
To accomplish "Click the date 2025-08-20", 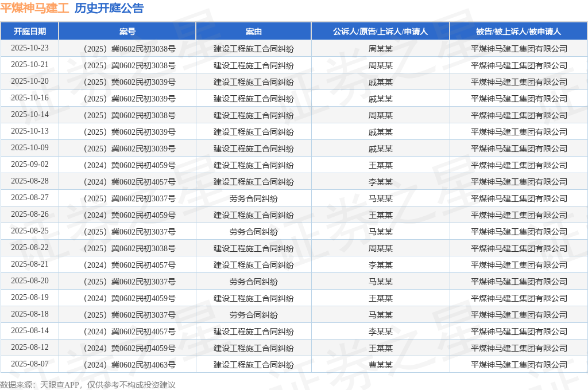I will pyautogui.click(x=30, y=280).
